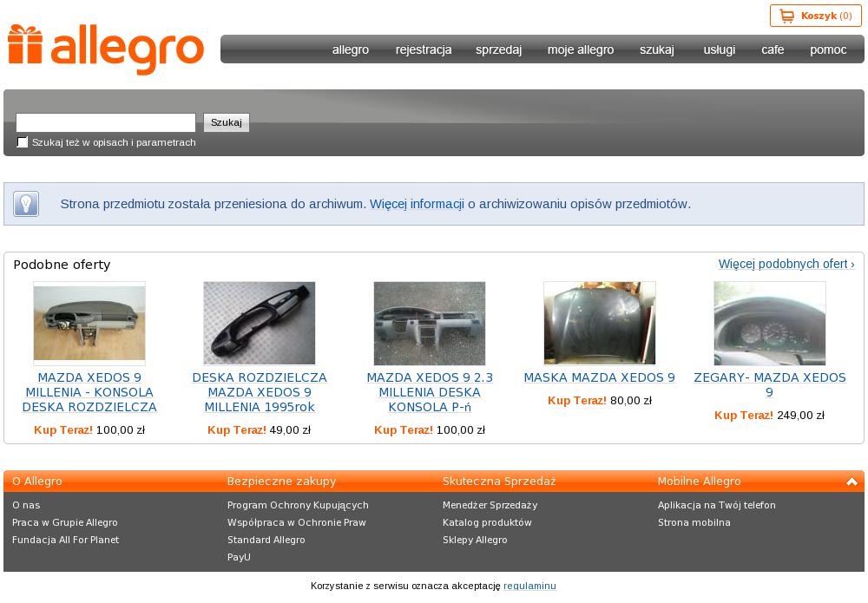Click the 'Mobilne Allegro' footer heading
Viewport: 868px width, 603px height.
(699, 482)
